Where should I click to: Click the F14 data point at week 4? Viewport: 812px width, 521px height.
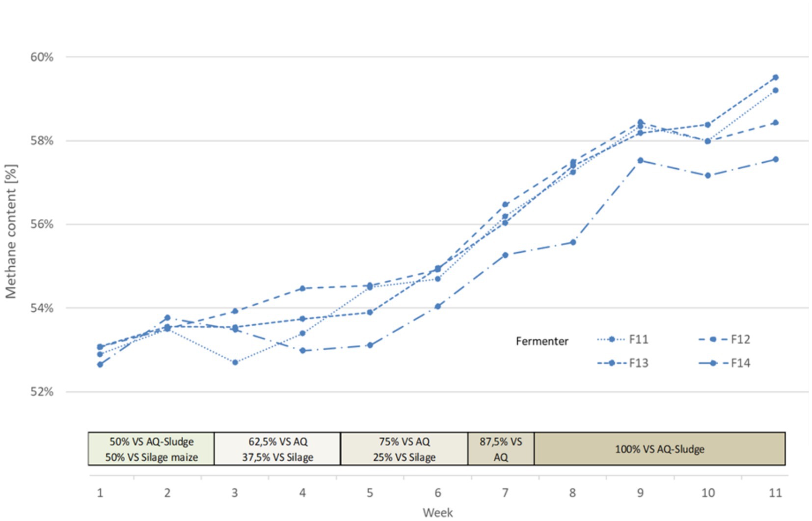pyautogui.click(x=302, y=351)
